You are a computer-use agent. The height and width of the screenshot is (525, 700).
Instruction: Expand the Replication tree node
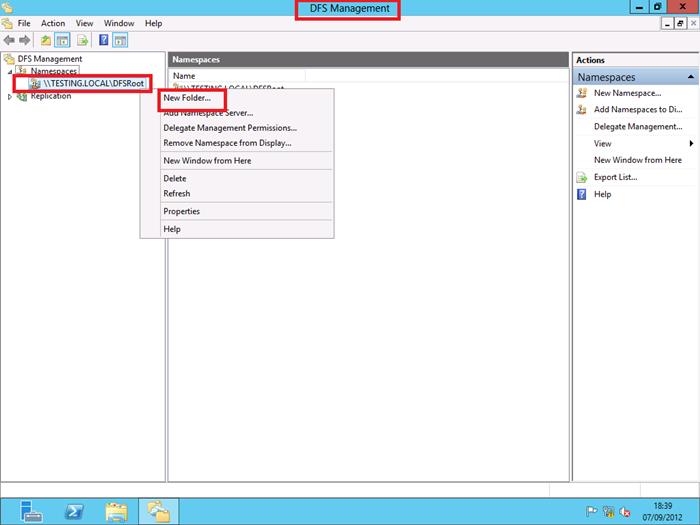[10, 96]
